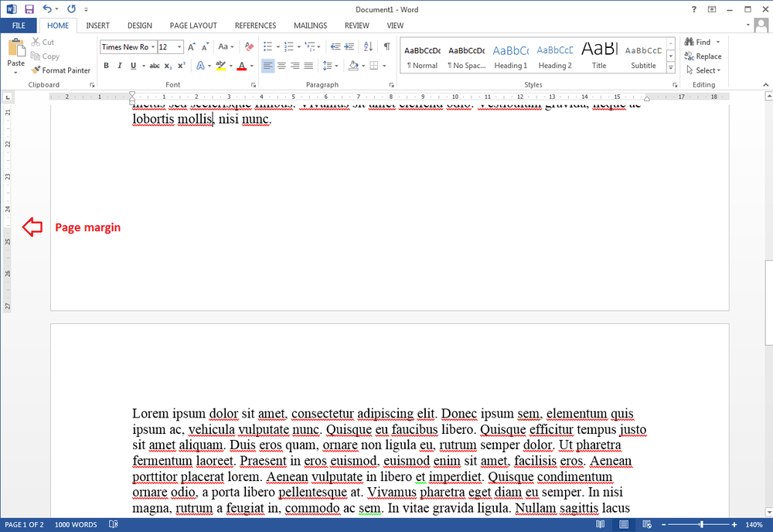Screen dimensions: 773x532
Task: Click the Sort A-Z icon
Action: coord(368,47)
